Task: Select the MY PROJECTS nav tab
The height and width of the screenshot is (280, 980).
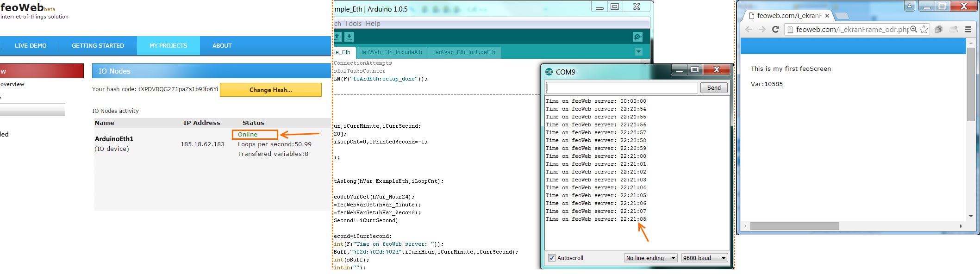Action: (x=168, y=46)
